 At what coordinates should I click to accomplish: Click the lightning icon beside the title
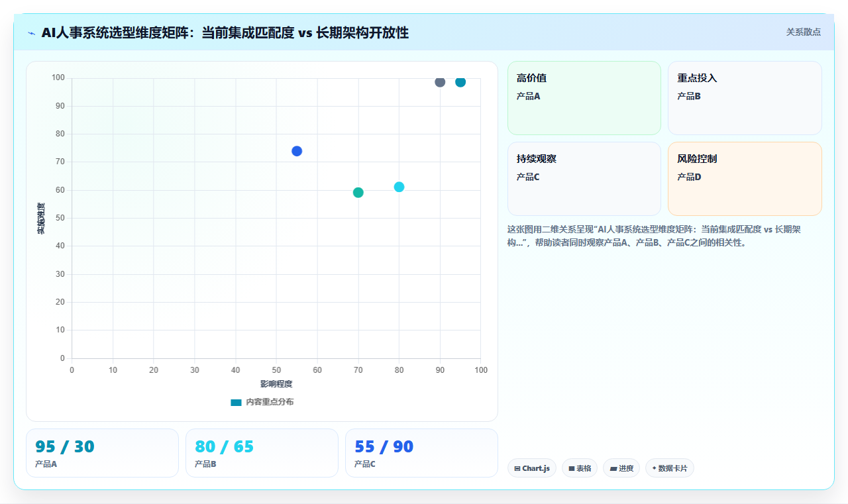coord(32,32)
